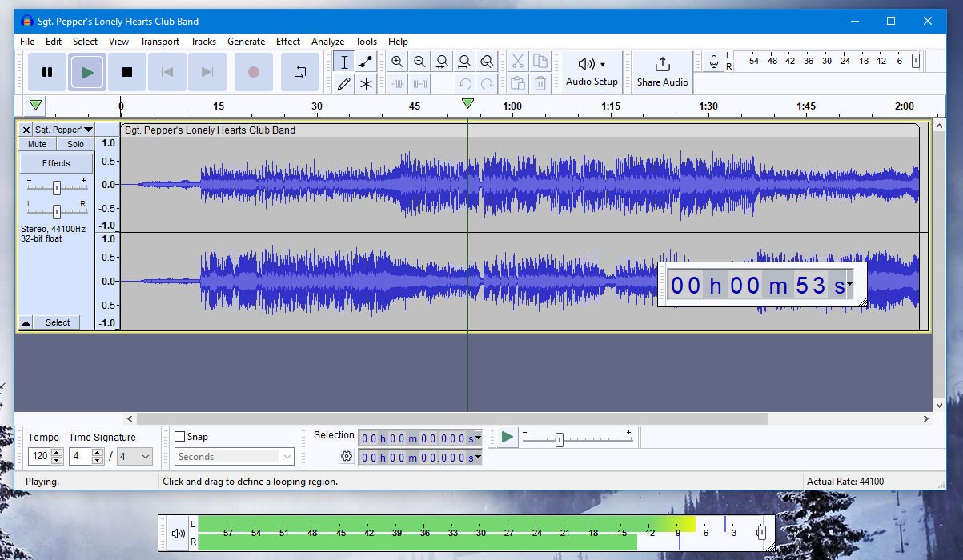Screen dimensions: 963x560
Task: Click the Silence audio selection icon
Action: point(420,83)
